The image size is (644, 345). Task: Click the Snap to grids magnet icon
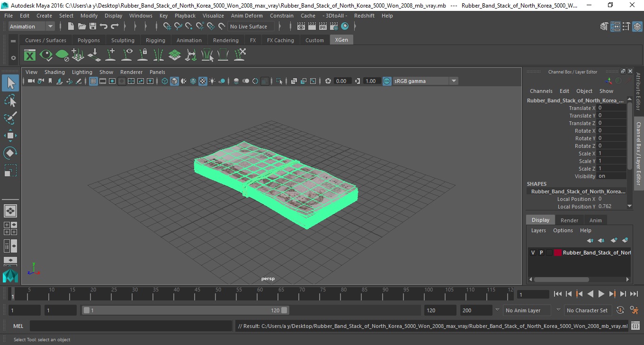coord(167,27)
